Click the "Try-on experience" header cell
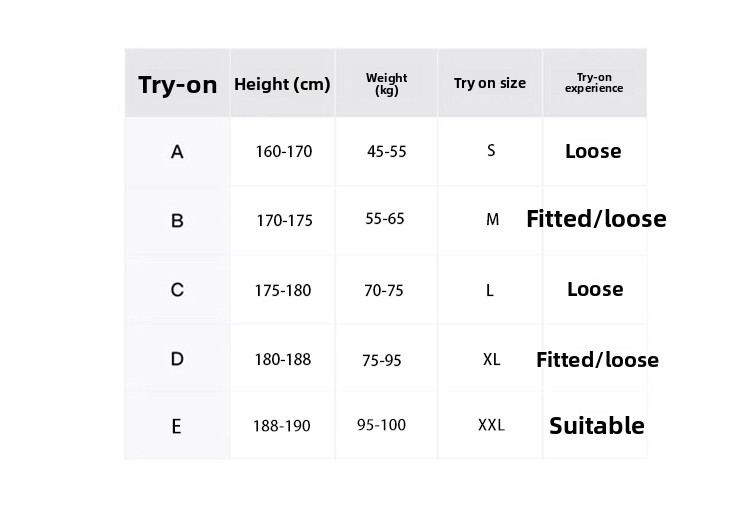This screenshot has width=750, height=505. 594,83
